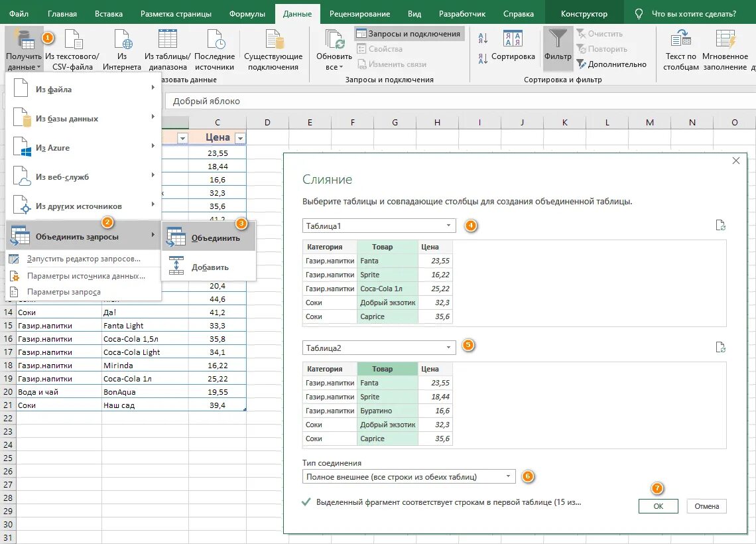Refresh preview icon next to Таблица2
Screen dimensions: 756x544
[x=720, y=347]
